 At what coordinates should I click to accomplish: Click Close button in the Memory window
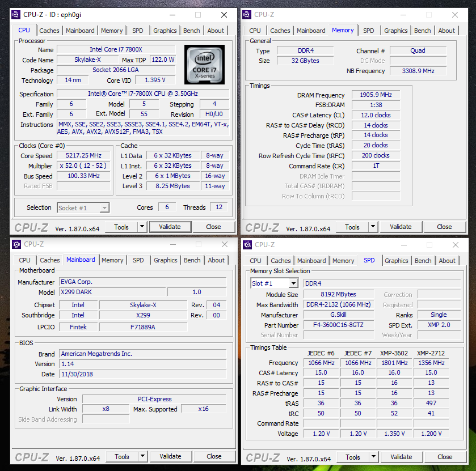click(444, 227)
